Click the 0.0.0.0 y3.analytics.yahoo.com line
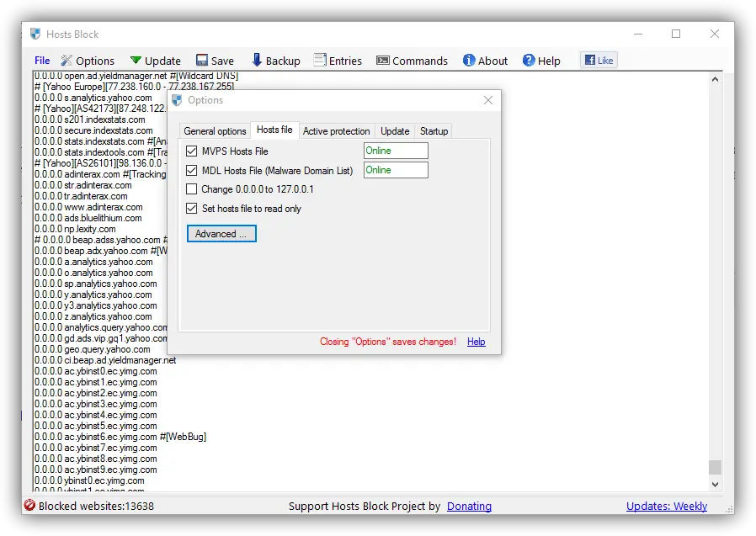This screenshot has height=536, width=756. [95, 305]
